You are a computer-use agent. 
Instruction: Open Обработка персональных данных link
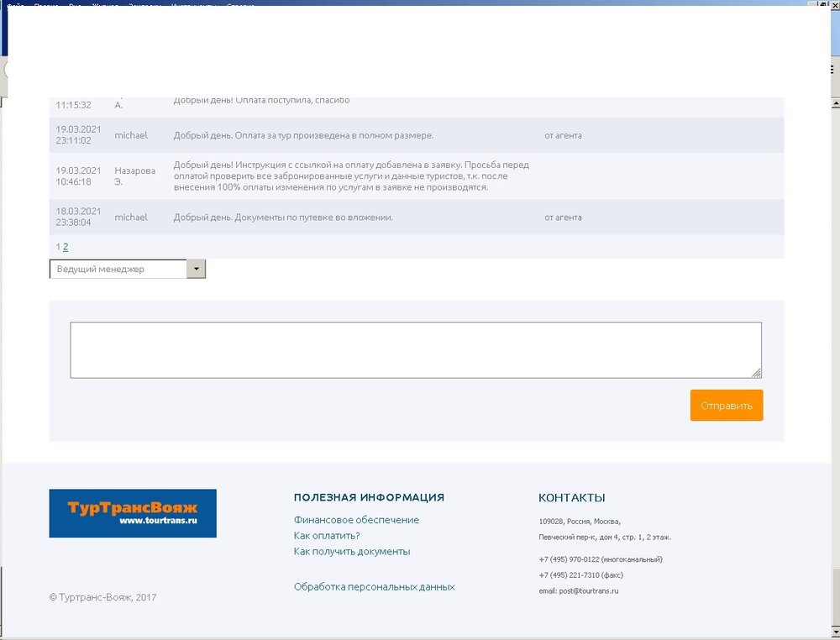(x=374, y=587)
